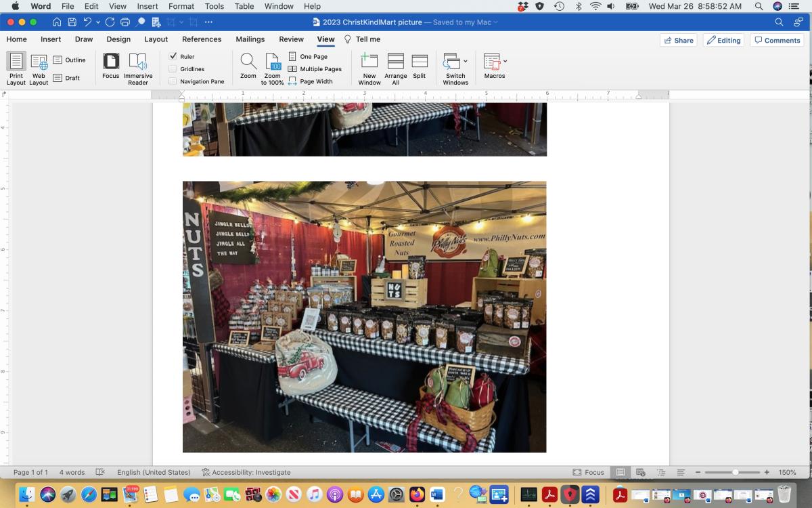Open the Trash in the Dock
Viewport: 812px width, 508px height.
tap(785, 494)
